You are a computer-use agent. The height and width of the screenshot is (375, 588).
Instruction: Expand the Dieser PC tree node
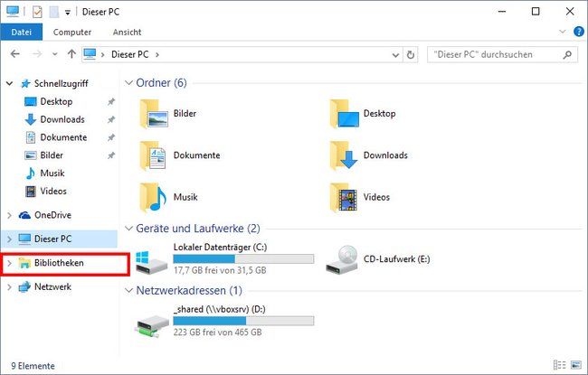coord(9,239)
